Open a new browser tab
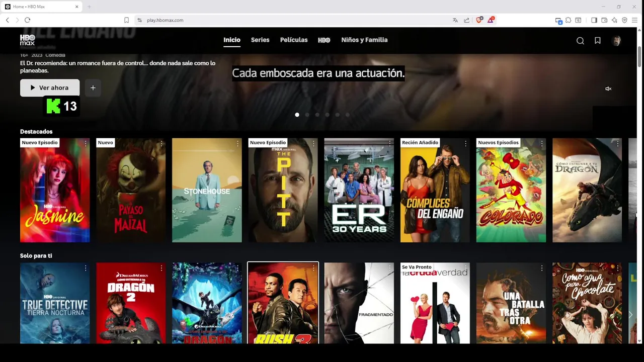Image resolution: width=644 pixels, height=362 pixels. [x=89, y=7]
